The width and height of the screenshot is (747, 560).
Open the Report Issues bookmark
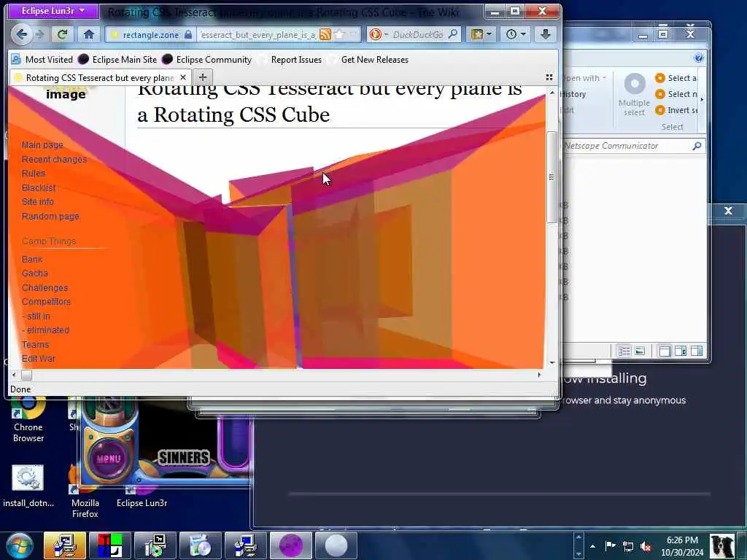pos(290,60)
